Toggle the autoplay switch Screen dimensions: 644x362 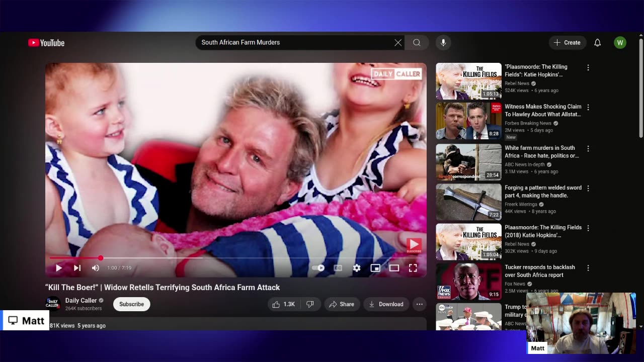pos(318,268)
